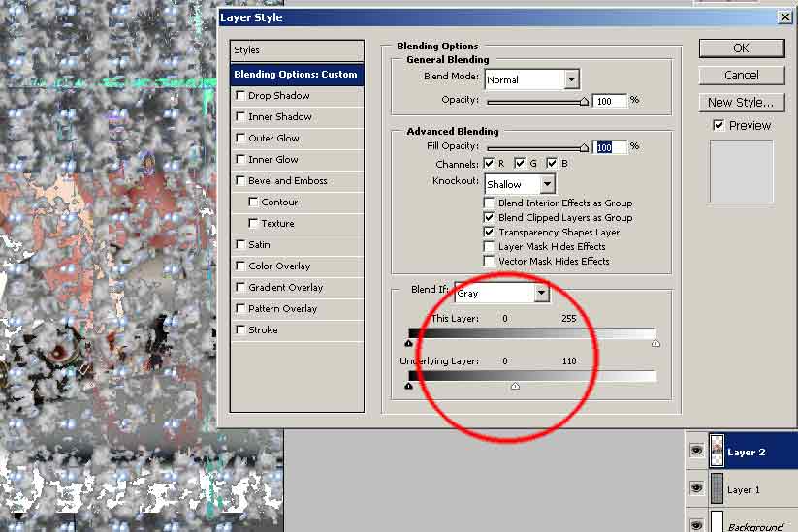Enable the Contour checkbox
The height and width of the screenshot is (532, 798).
tap(253, 202)
